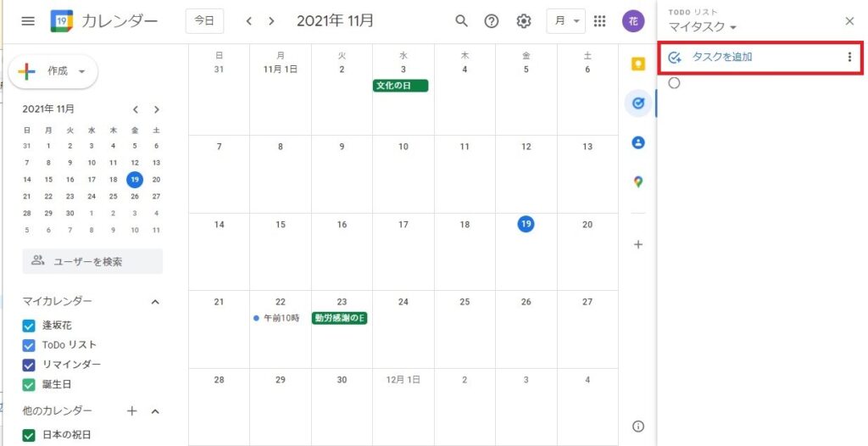Open the Google apps grid

(x=600, y=20)
